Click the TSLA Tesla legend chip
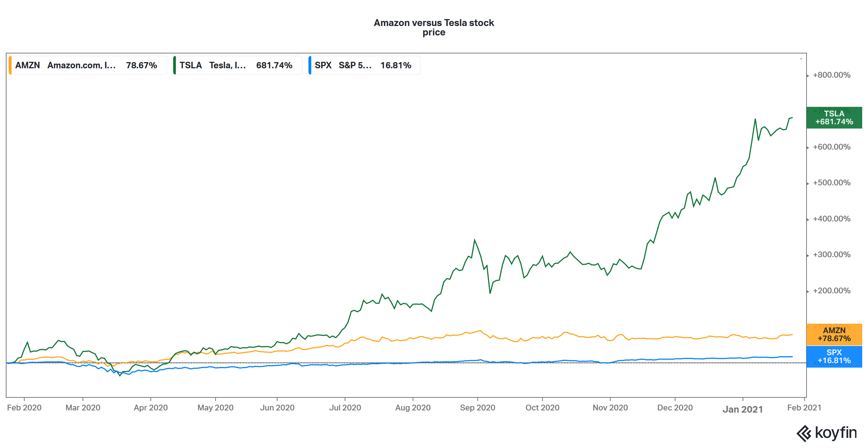Image resolution: width=868 pixels, height=448 pixels. point(238,65)
